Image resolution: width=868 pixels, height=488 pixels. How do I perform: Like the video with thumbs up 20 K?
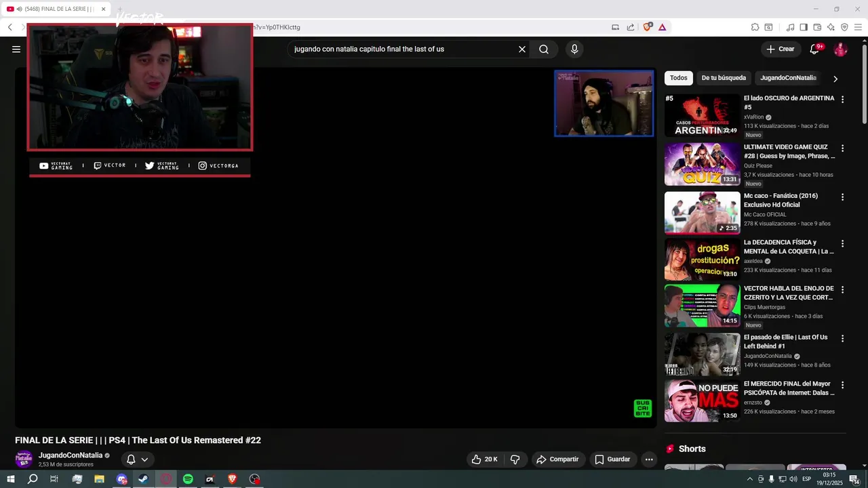(484, 460)
